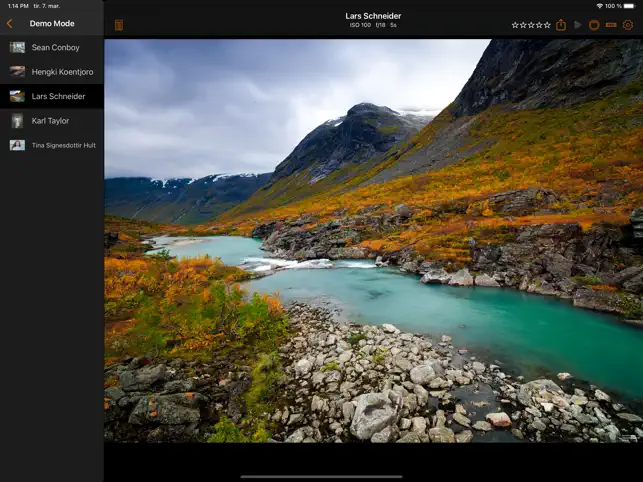Click the Demo Mode title
Viewport: 643px width, 482px height.
tap(52, 24)
